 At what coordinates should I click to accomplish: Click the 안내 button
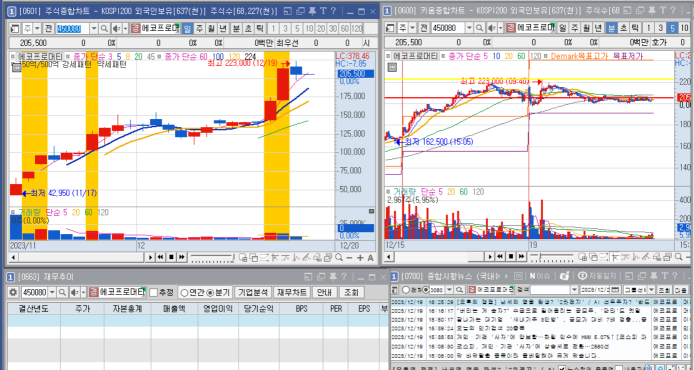(x=324, y=293)
